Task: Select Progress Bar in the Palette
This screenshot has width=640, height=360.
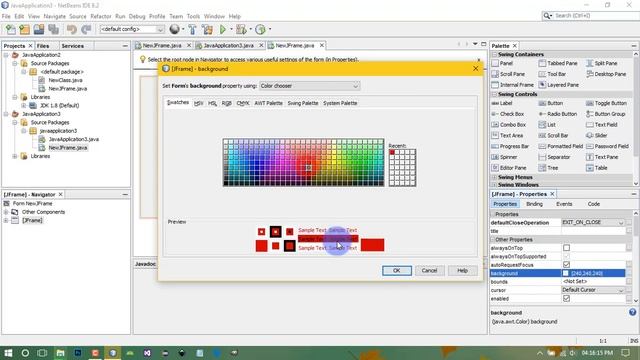Action: [510, 146]
